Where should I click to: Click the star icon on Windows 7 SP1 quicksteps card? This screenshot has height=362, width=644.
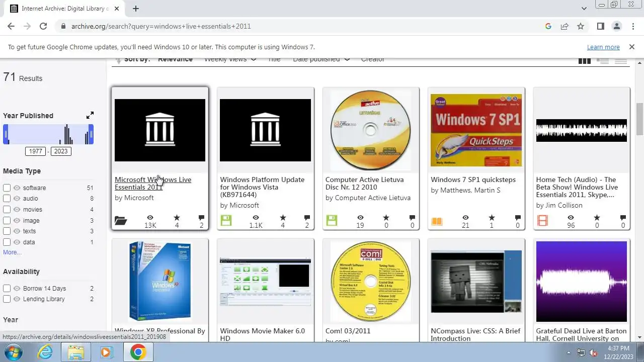coord(492,218)
